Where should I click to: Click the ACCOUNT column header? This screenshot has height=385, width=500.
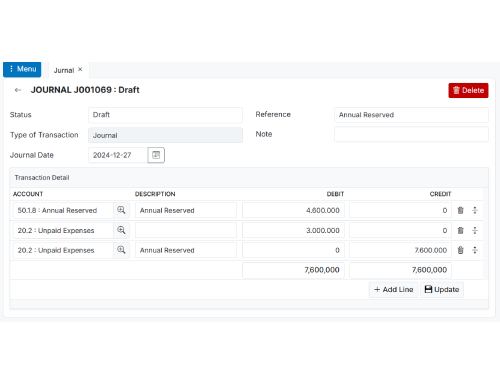[28, 194]
